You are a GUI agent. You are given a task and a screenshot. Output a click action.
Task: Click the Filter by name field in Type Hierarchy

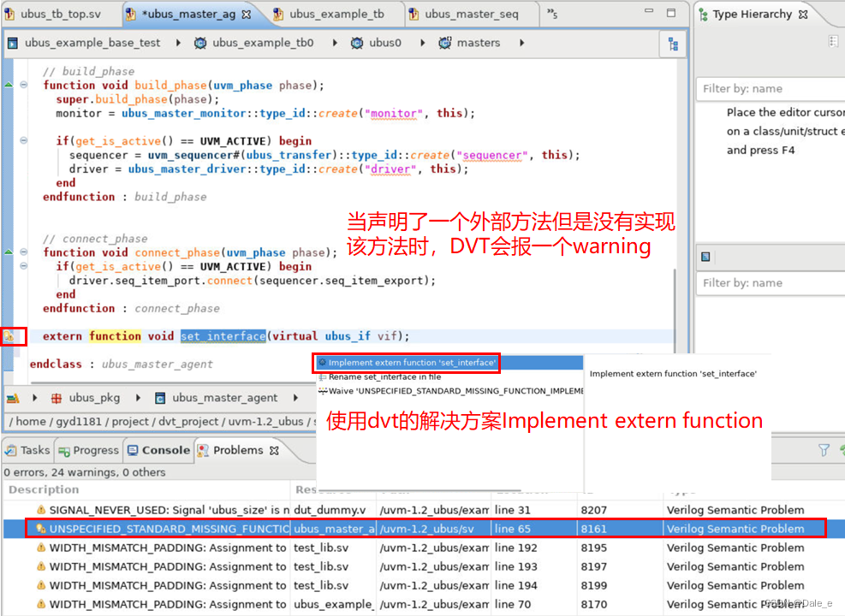(x=770, y=88)
